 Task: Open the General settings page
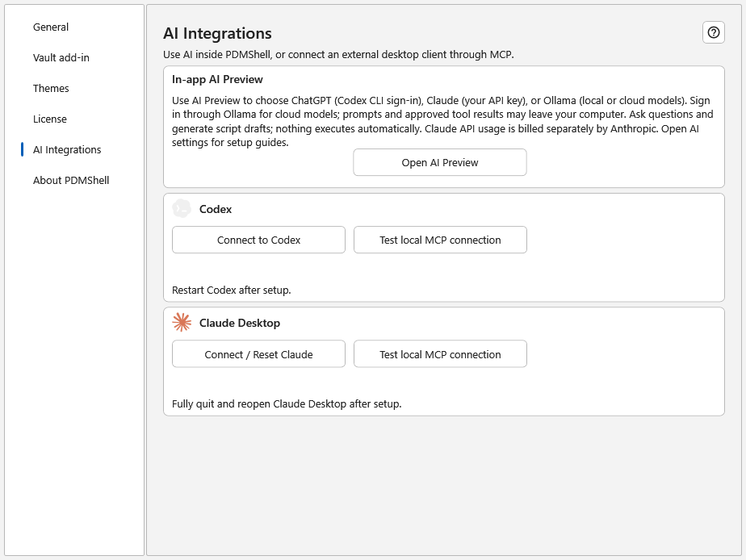[x=50, y=27]
